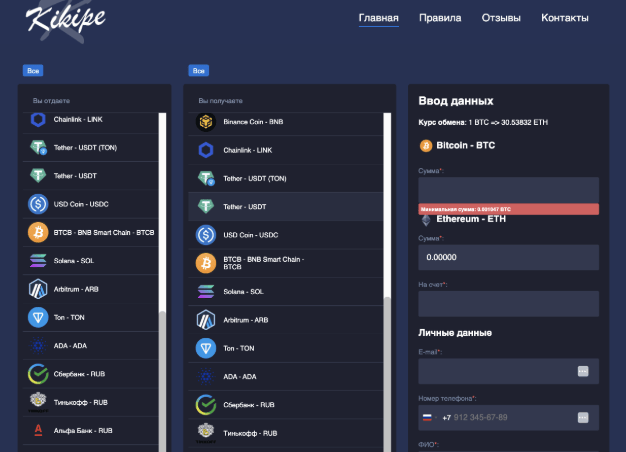Click the phone number field
Image resolution: width=626 pixels, height=452 pixels.
coord(508,418)
